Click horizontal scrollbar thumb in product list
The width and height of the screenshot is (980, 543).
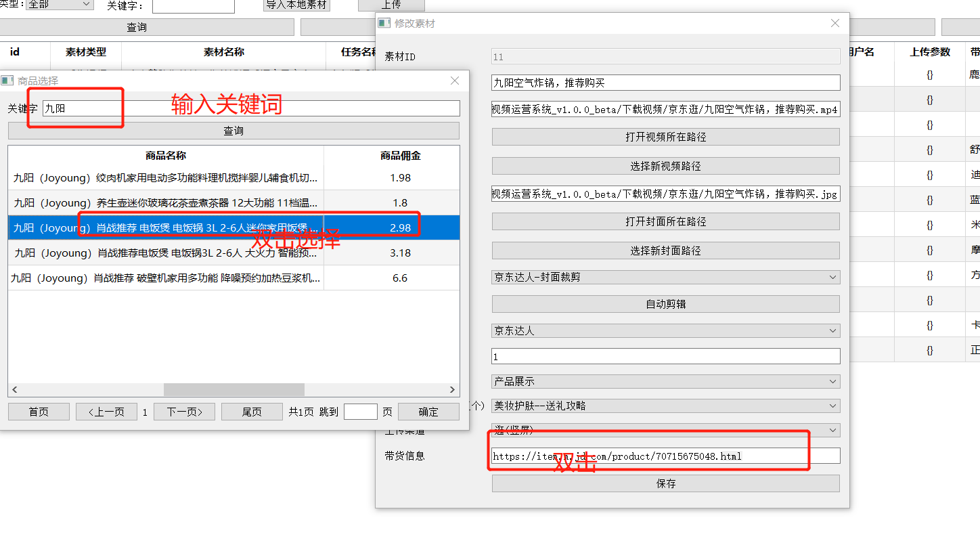tap(234, 390)
